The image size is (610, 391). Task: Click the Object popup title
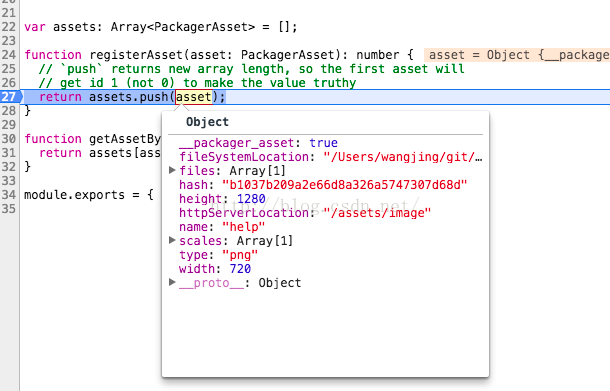coord(207,122)
